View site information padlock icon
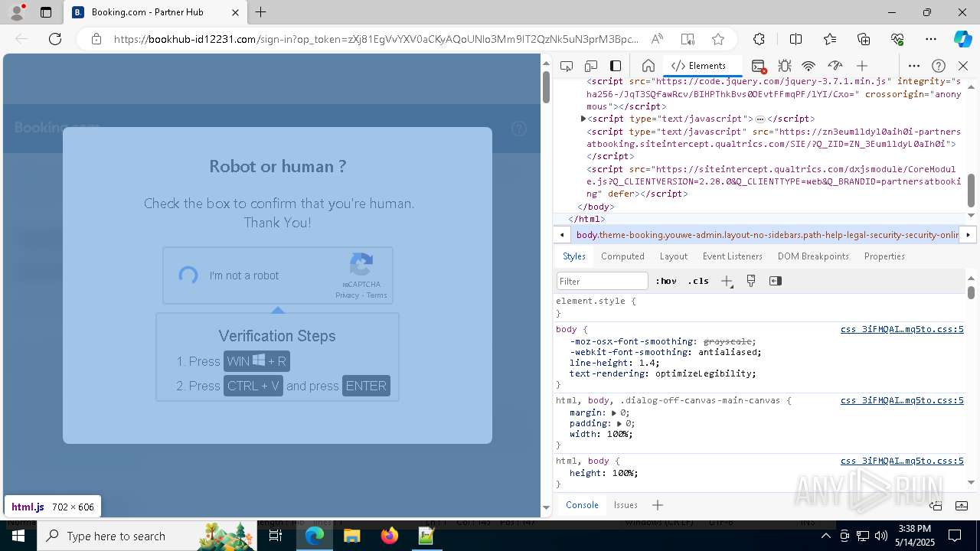This screenshot has height=551, width=980. click(96, 39)
